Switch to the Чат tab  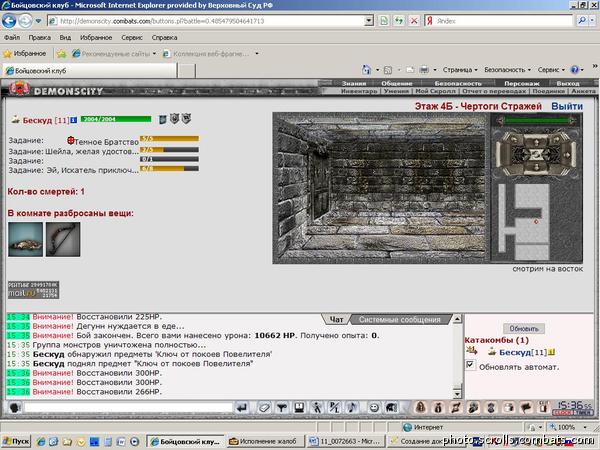[x=336, y=320]
